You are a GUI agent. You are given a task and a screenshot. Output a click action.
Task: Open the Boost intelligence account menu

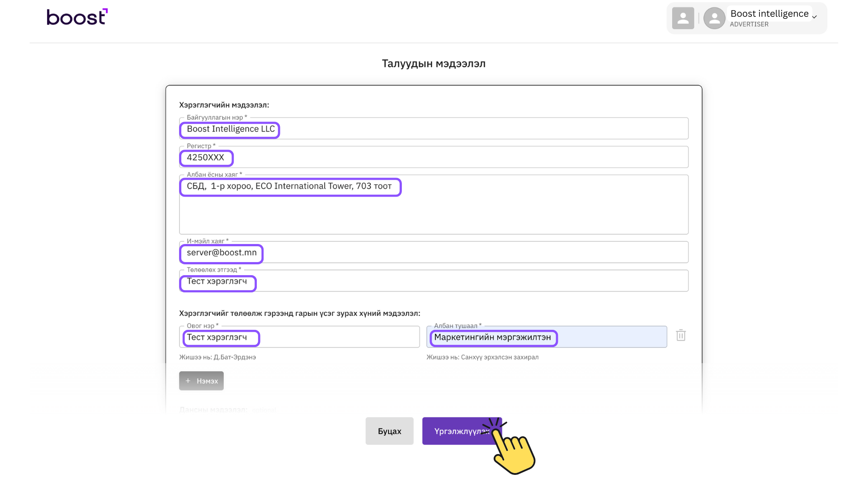769,14
